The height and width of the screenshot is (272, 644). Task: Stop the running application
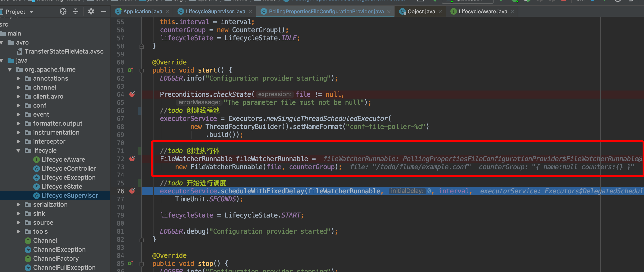564,1
